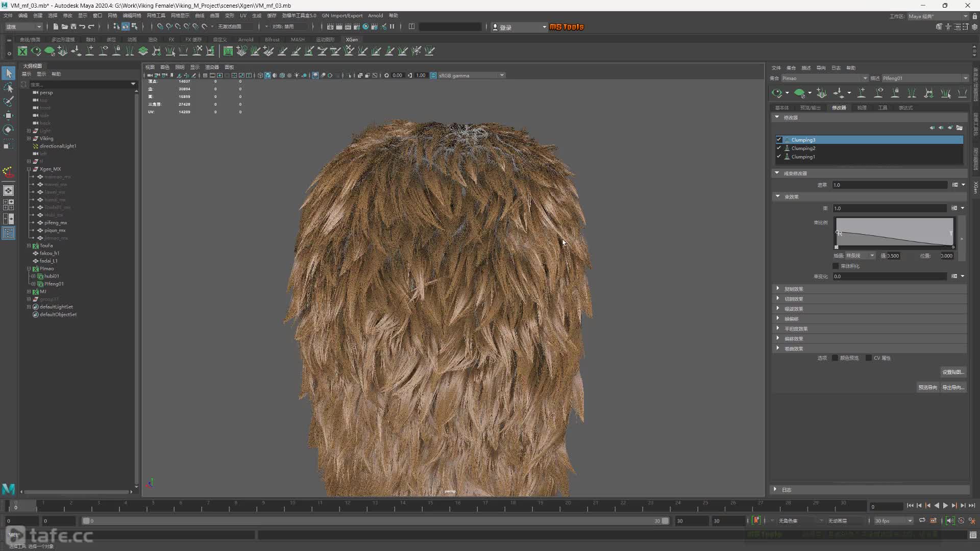Click the 束变化 value field

pyautogui.click(x=889, y=277)
